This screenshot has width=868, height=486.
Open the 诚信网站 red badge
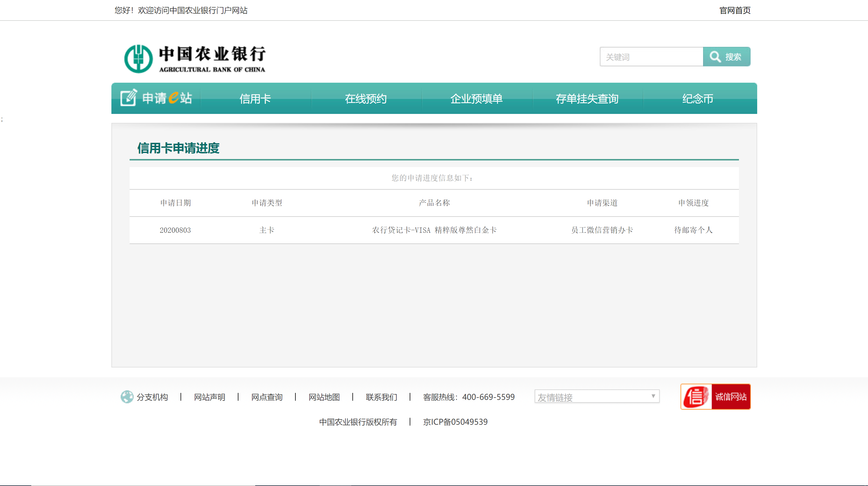pos(715,396)
